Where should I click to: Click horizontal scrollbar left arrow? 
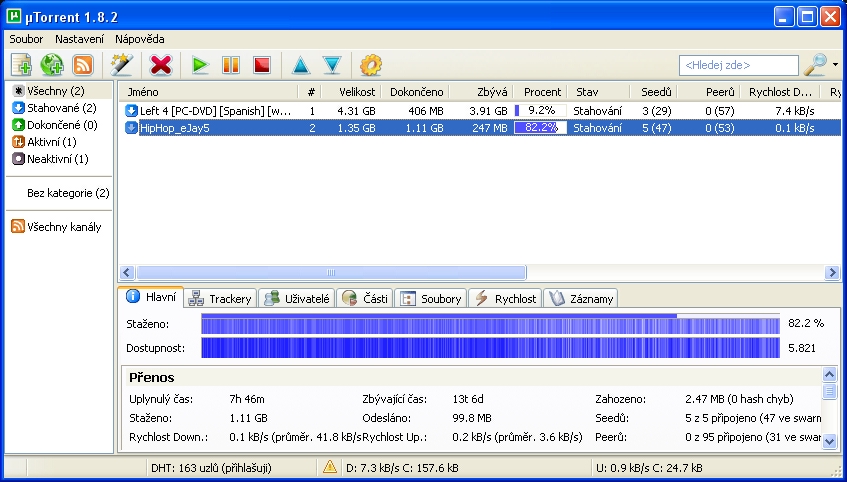coord(127,272)
